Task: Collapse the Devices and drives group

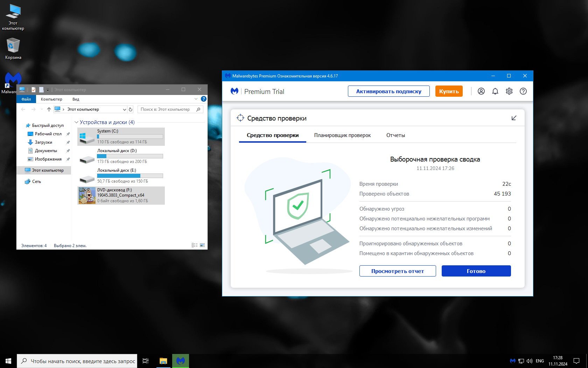Action: (76, 122)
